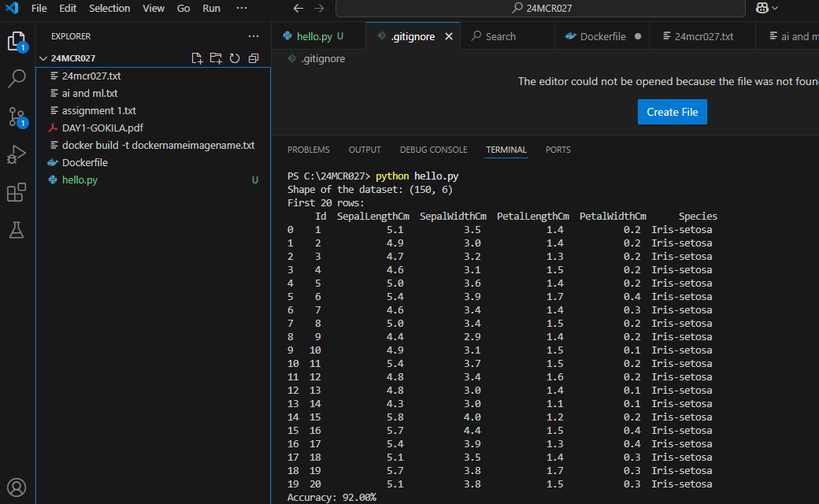
Task: Open the Run and Debug view
Action: pos(17,154)
